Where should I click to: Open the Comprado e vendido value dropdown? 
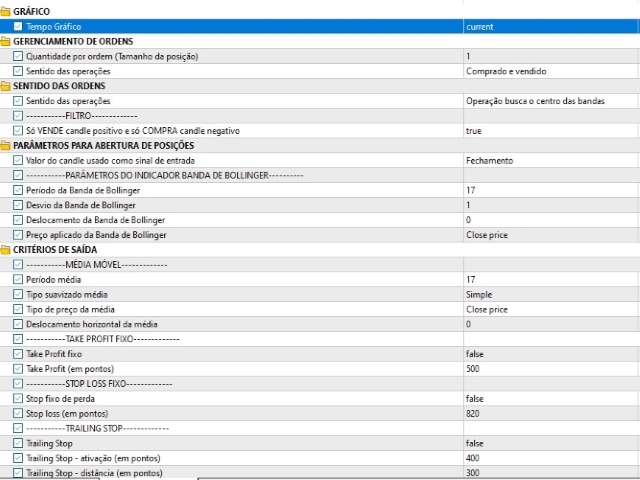551,71
